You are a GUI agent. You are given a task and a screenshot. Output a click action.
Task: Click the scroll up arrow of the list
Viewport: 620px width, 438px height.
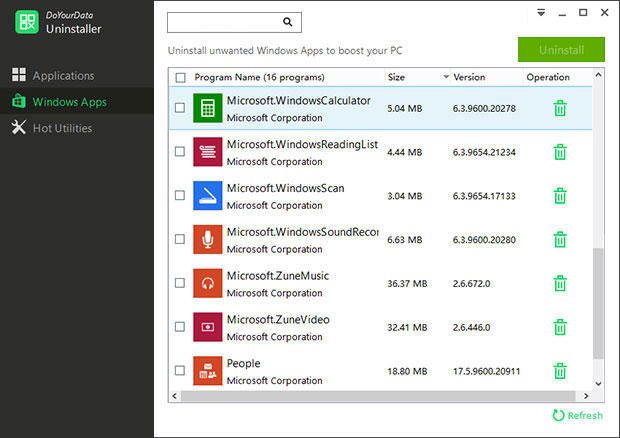(599, 75)
